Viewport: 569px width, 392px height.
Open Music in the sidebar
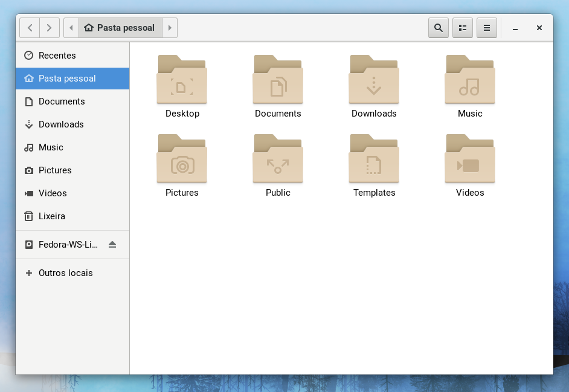click(x=72, y=147)
